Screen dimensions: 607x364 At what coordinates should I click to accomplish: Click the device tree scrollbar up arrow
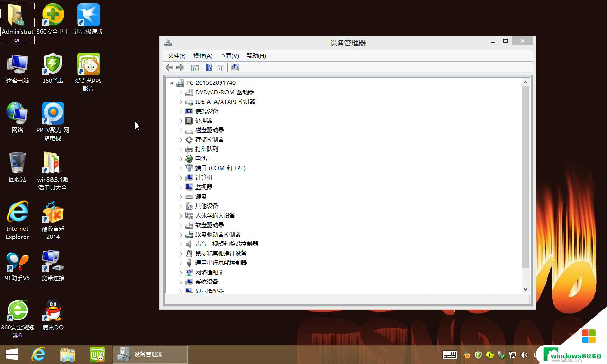525,82
